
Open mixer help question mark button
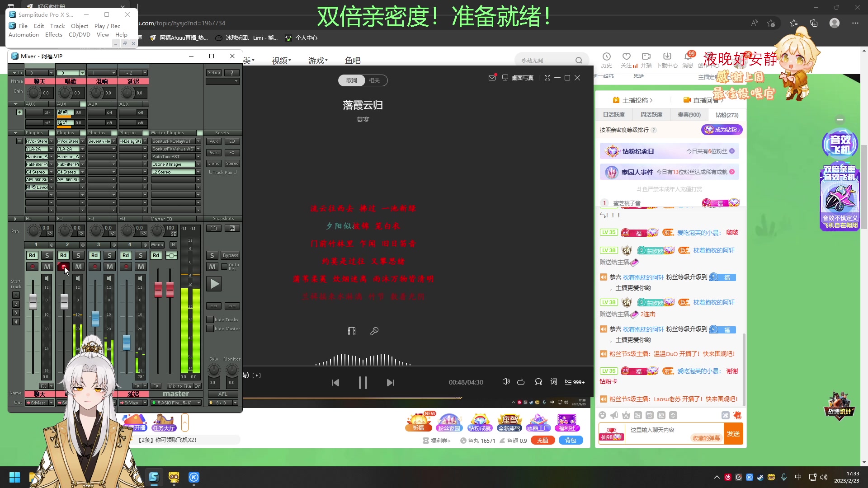pyautogui.click(x=232, y=73)
